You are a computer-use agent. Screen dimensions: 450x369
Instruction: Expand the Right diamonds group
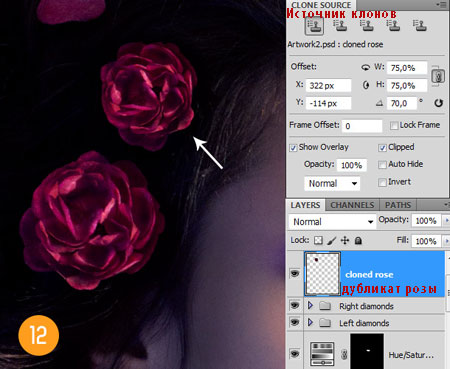point(310,305)
